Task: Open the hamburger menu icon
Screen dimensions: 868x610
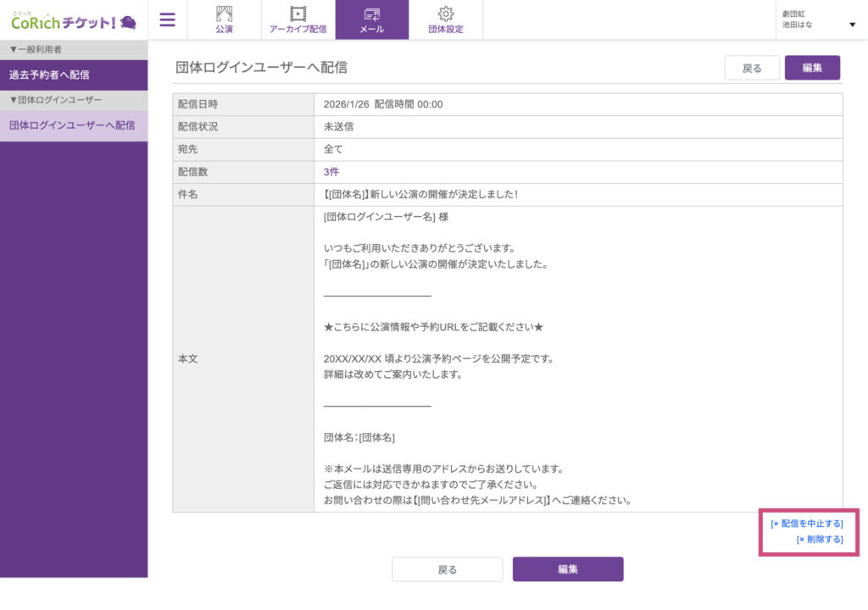Action: coord(167,19)
